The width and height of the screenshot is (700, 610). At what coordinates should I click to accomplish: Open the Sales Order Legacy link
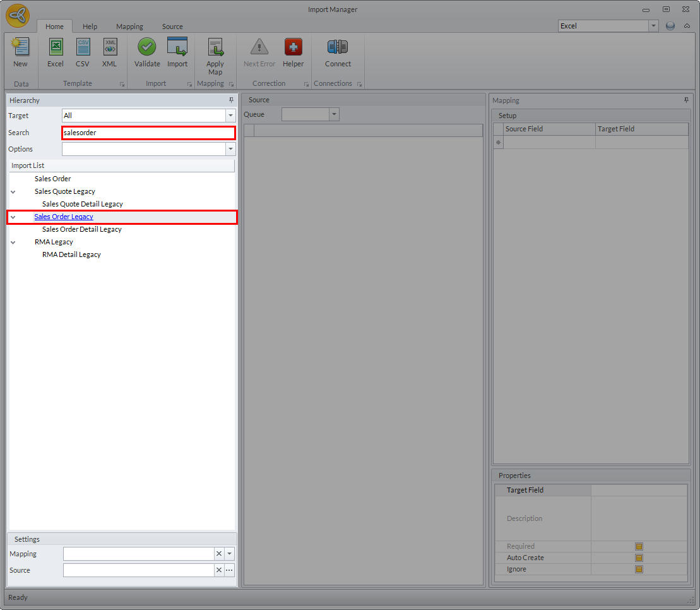coord(64,217)
